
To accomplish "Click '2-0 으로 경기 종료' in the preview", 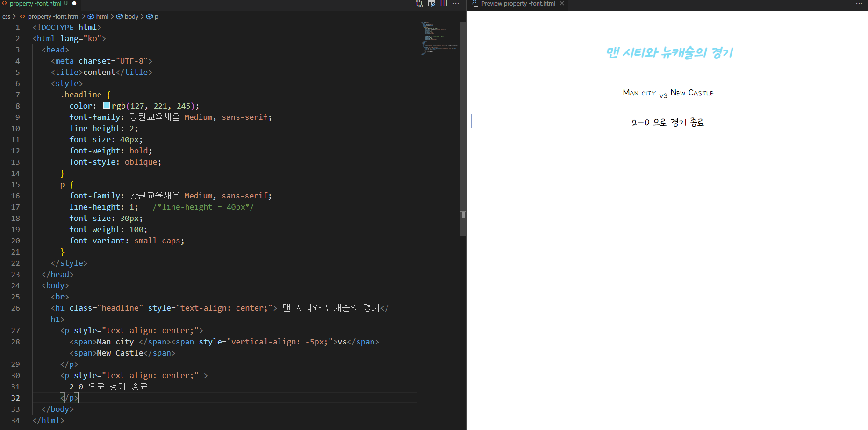I will click(668, 122).
